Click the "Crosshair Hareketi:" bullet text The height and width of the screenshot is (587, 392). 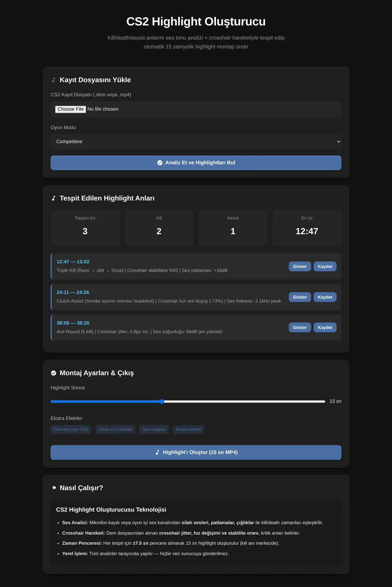click(x=84, y=533)
